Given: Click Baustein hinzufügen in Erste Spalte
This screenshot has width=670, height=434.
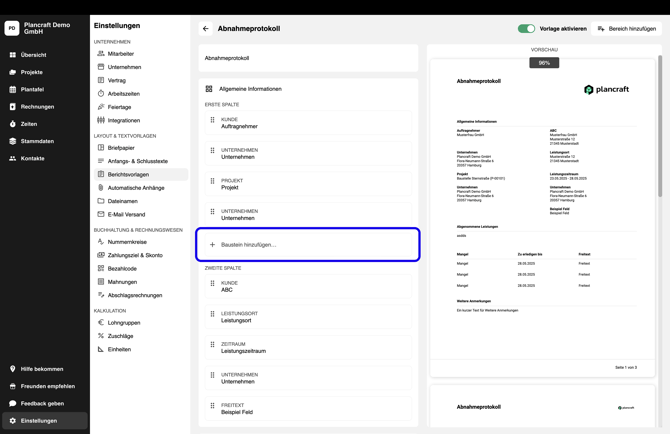Looking at the screenshot, I should (x=308, y=245).
